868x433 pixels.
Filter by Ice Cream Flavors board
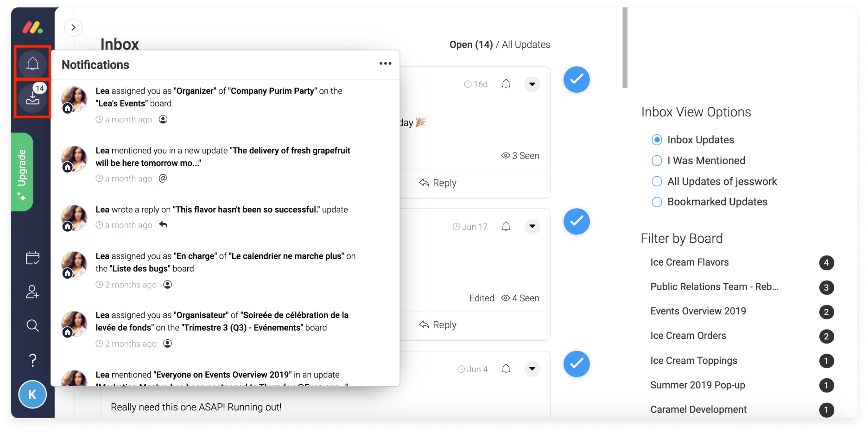coord(690,262)
